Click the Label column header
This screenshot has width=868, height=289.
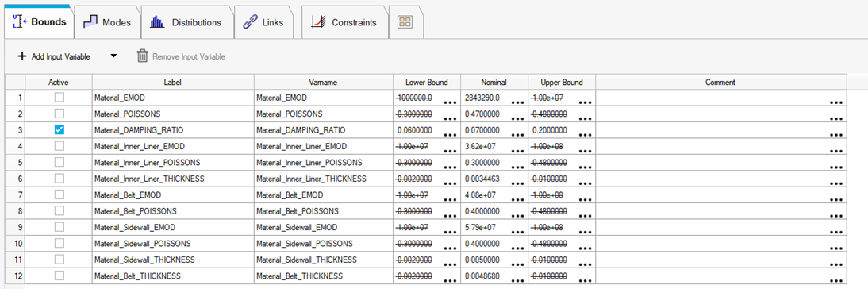(173, 82)
